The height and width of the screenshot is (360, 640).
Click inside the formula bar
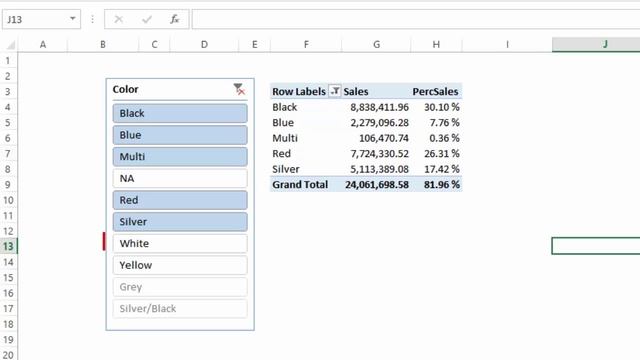coord(416,19)
